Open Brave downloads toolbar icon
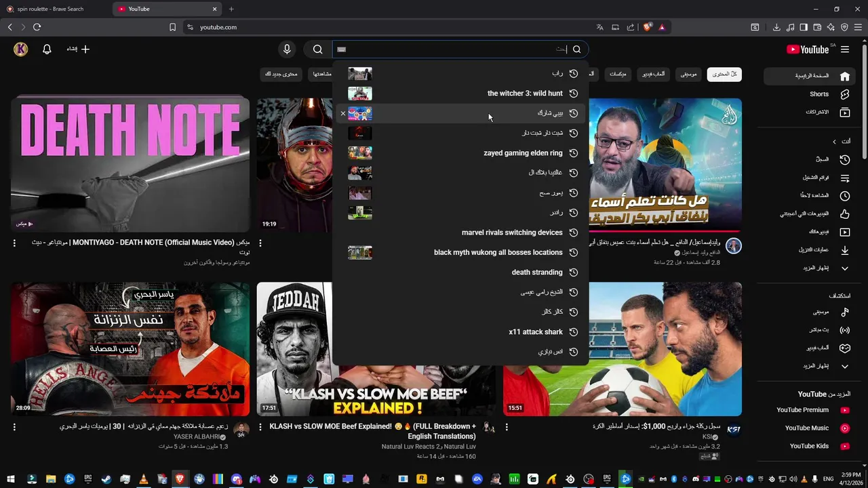The height and width of the screenshot is (488, 868). point(776,27)
